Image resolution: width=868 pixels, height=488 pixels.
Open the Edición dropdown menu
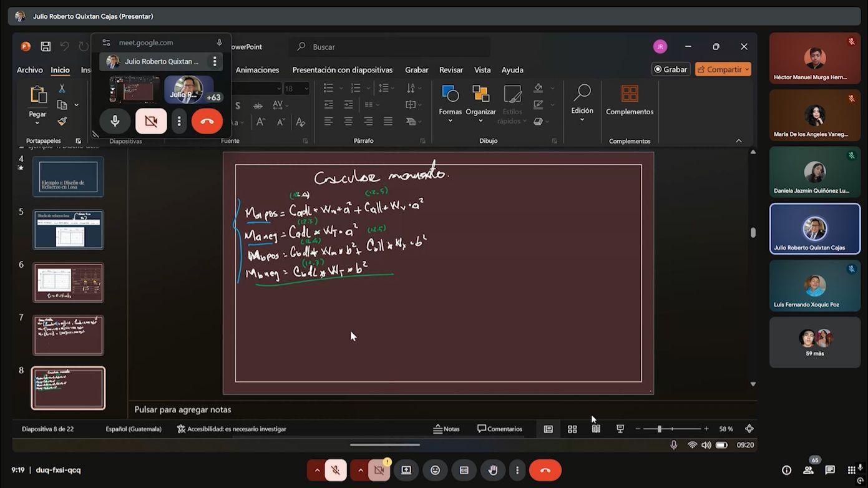click(x=582, y=101)
